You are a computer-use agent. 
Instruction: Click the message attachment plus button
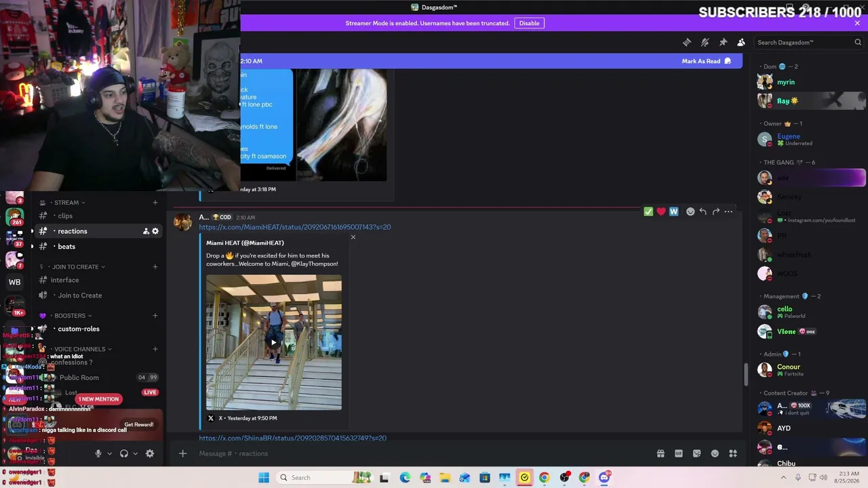[182, 453]
